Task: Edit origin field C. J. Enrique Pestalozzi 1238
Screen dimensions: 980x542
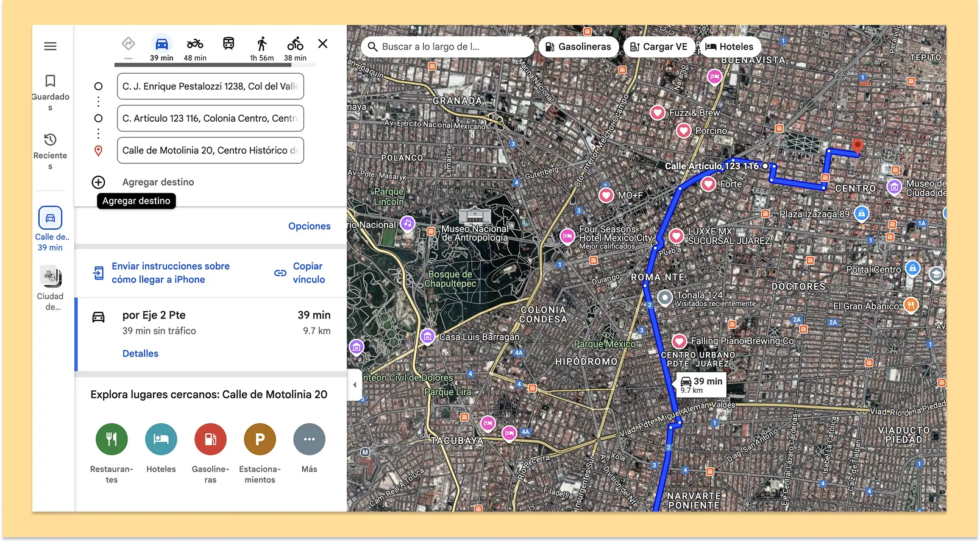Action: point(210,86)
